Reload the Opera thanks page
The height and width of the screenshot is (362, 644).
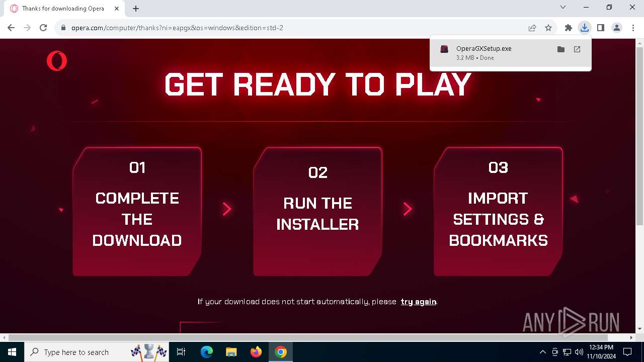[43, 28]
